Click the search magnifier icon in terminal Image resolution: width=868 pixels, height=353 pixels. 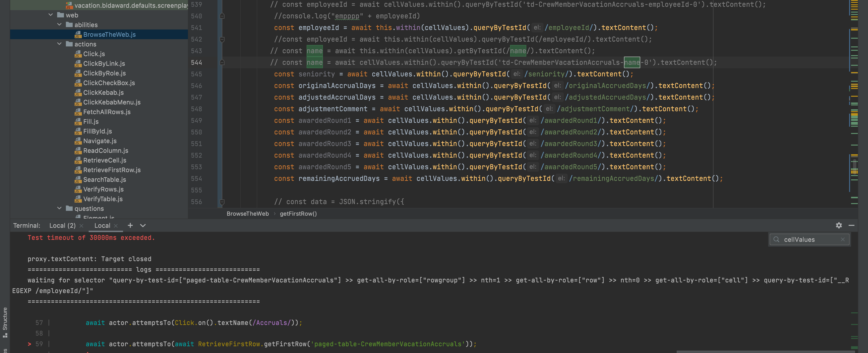coord(776,239)
